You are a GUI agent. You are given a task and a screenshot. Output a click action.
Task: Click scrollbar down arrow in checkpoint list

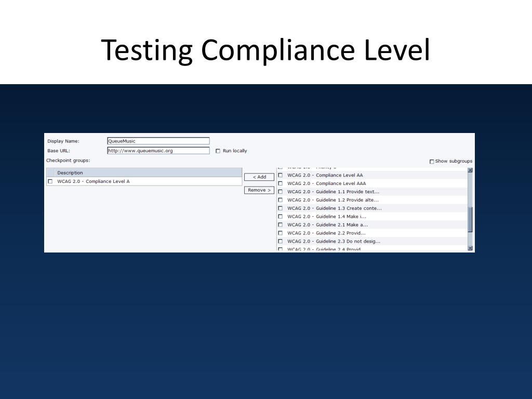470,248
